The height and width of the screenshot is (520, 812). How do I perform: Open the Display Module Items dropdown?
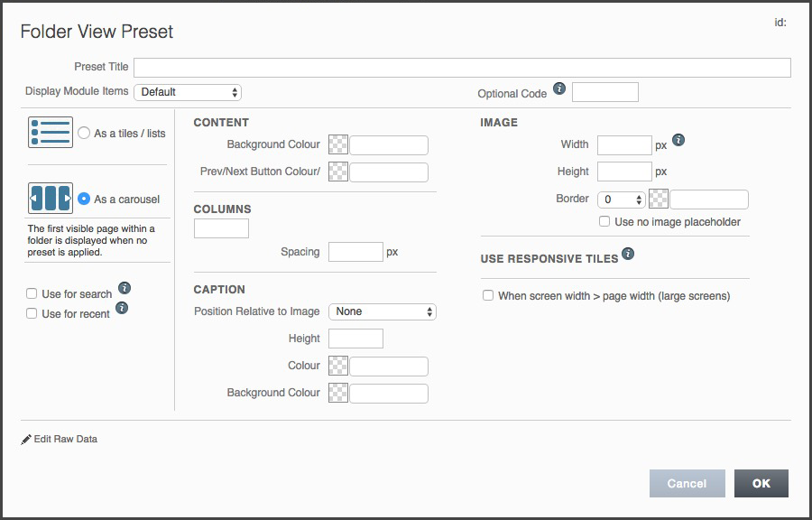[x=188, y=92]
